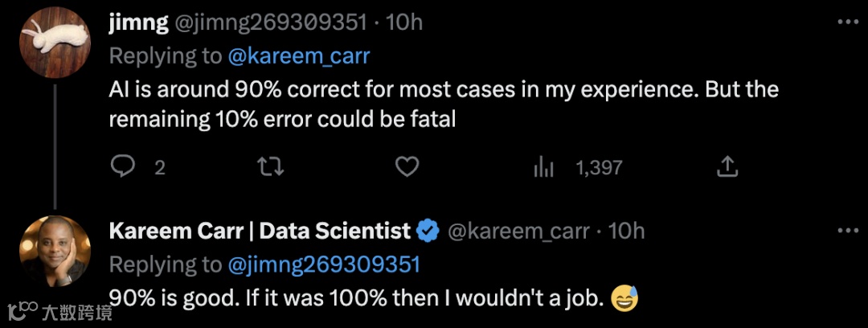Click the share icon on jimng's tweet
The height and width of the screenshot is (328, 868).
click(x=727, y=166)
